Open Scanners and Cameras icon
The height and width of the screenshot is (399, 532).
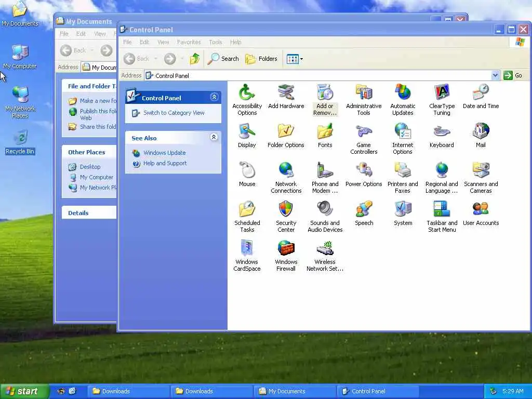tap(481, 178)
